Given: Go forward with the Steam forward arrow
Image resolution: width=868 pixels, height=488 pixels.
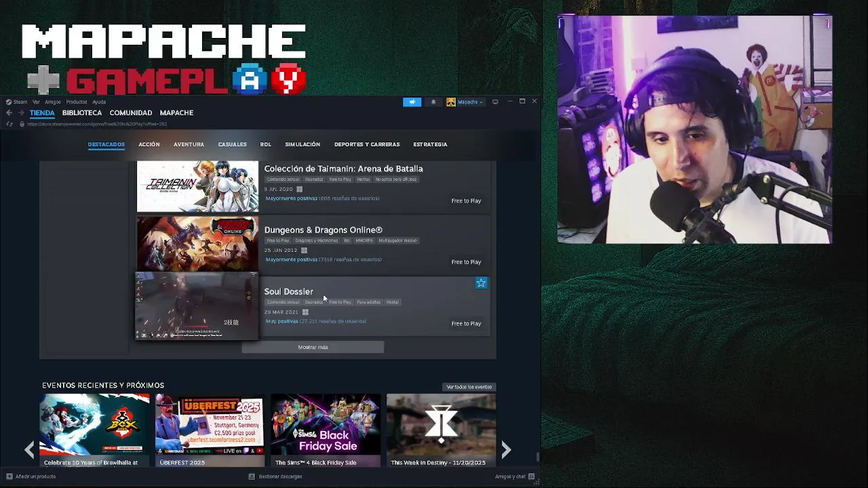Looking at the screenshot, I should coord(21,113).
